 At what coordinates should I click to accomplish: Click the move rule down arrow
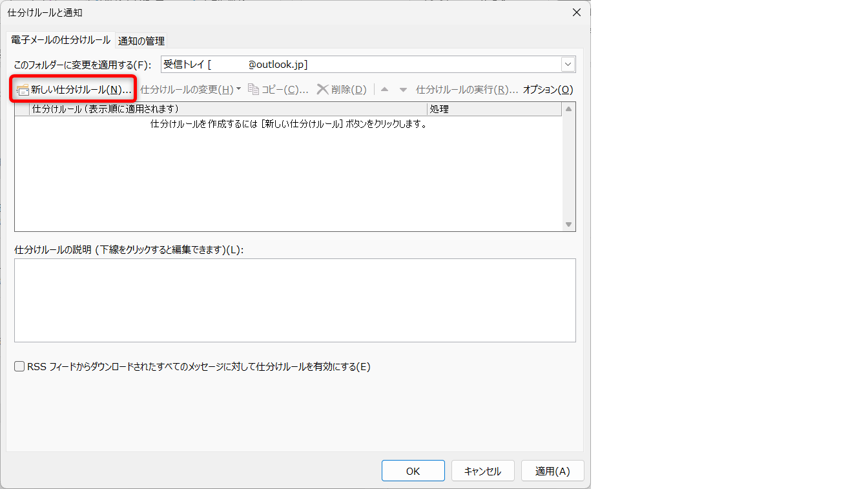coord(403,90)
